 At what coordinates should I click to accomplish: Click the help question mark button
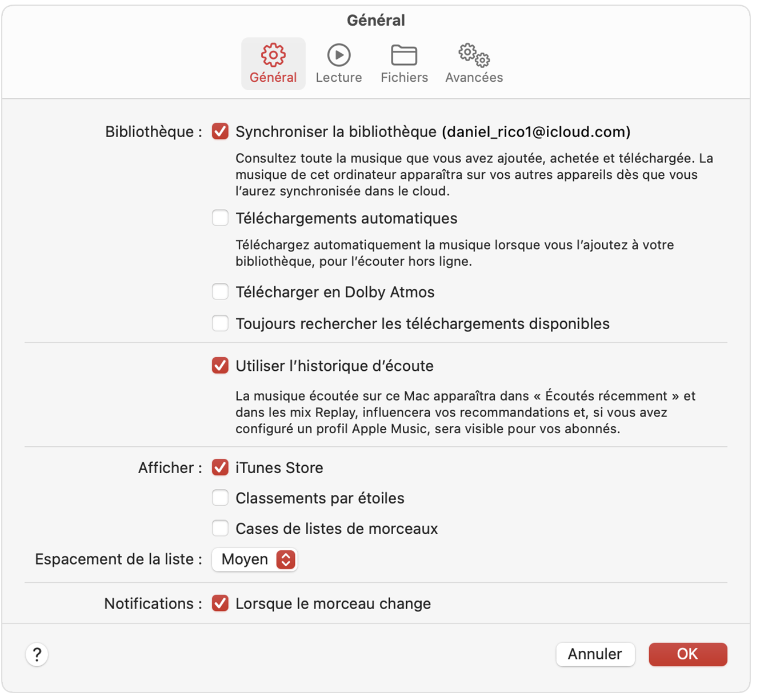[37, 654]
